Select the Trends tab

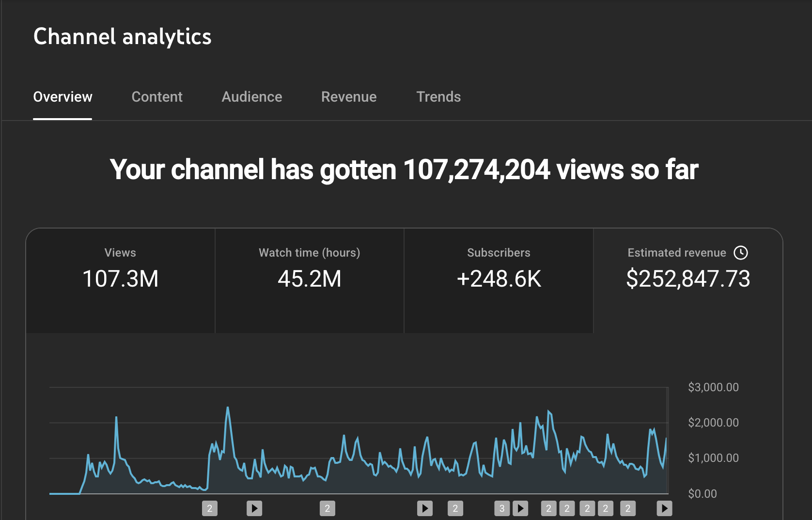(x=438, y=97)
